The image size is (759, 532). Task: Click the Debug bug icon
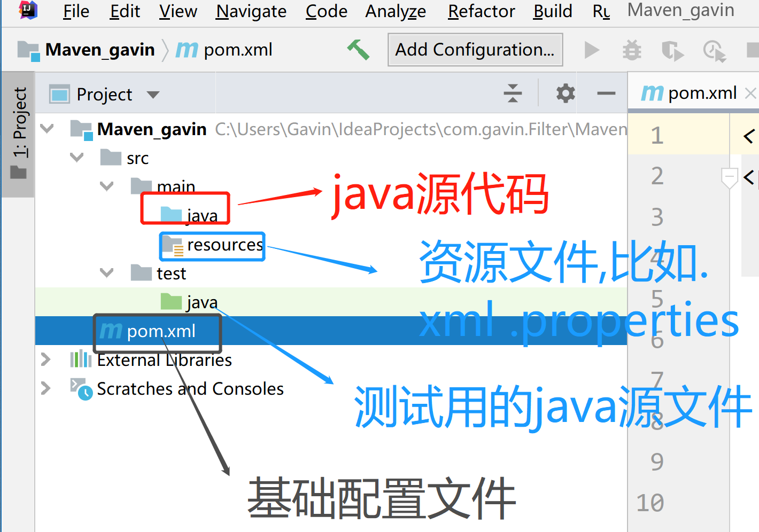[632, 50]
